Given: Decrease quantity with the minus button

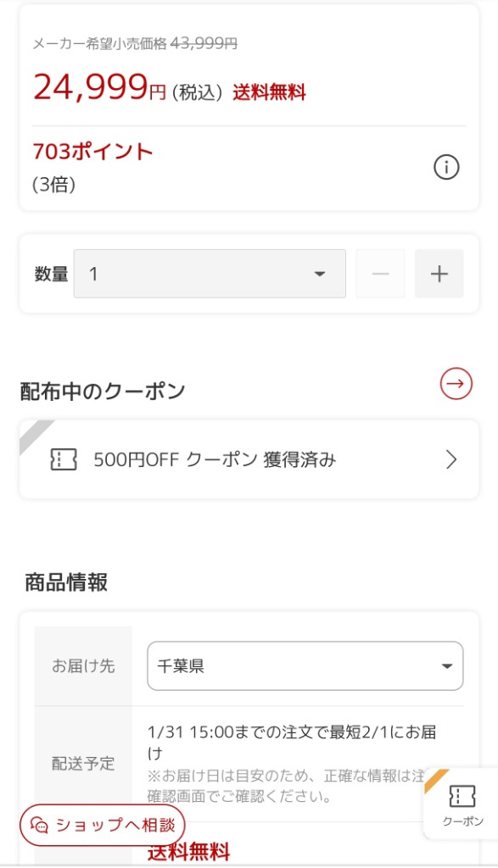Looking at the screenshot, I should click(x=381, y=274).
